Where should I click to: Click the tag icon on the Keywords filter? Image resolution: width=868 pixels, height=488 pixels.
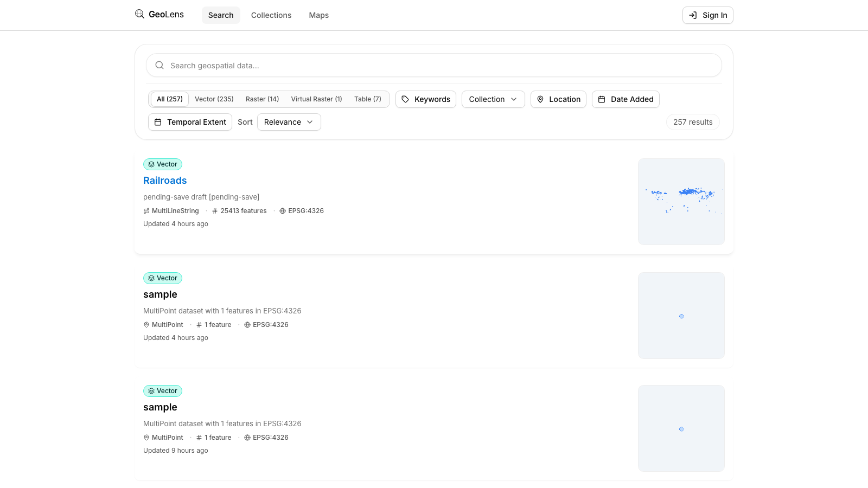[x=405, y=99]
